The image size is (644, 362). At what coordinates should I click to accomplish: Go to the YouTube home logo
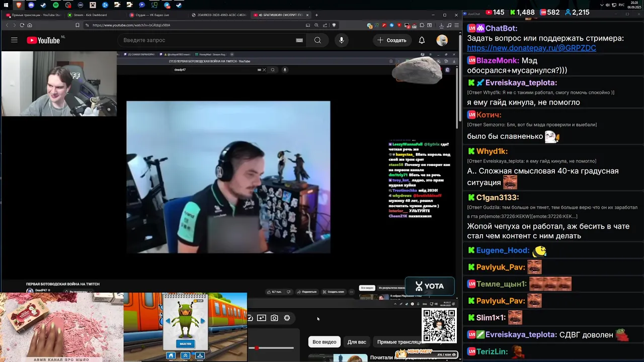click(x=43, y=40)
